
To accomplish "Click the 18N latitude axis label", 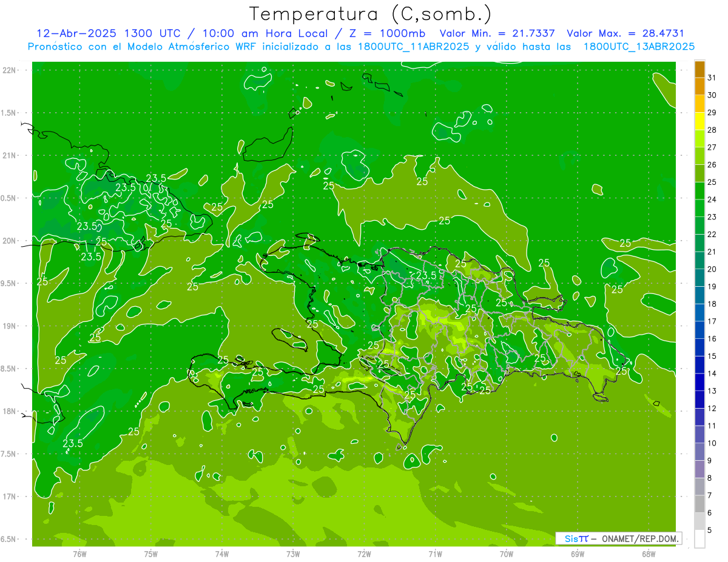I will pos(10,412).
